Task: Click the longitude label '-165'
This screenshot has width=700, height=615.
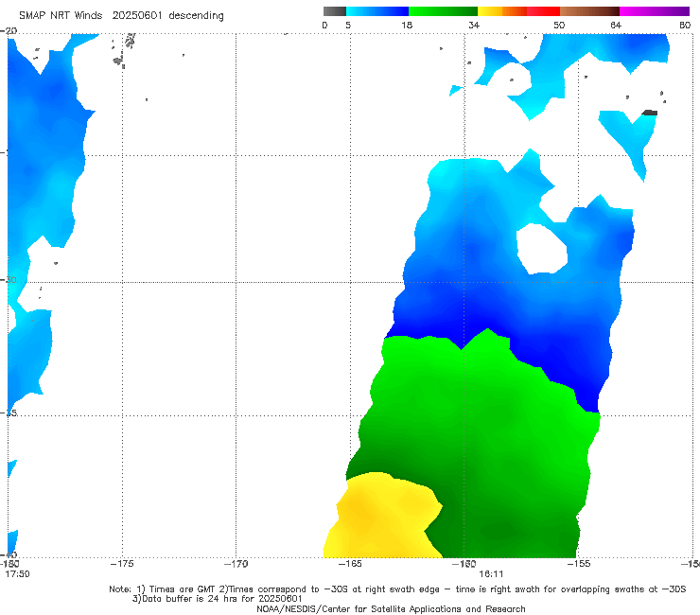Action: [350, 564]
